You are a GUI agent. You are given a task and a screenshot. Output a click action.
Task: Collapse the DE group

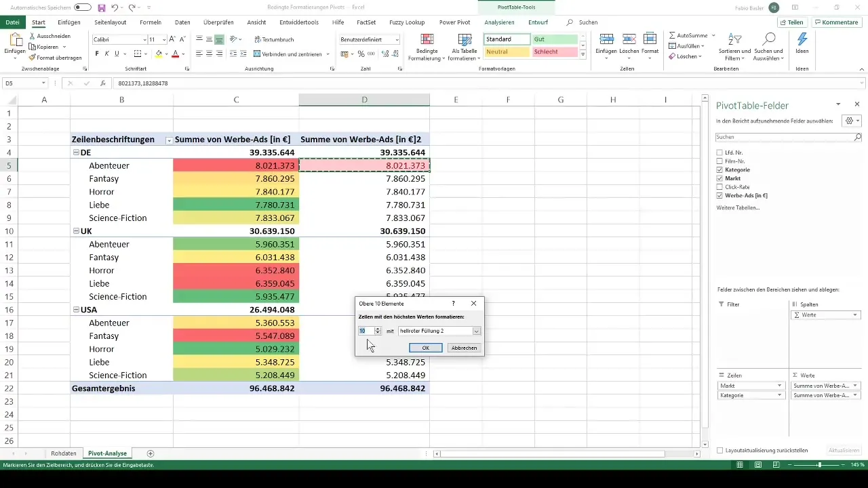point(76,152)
